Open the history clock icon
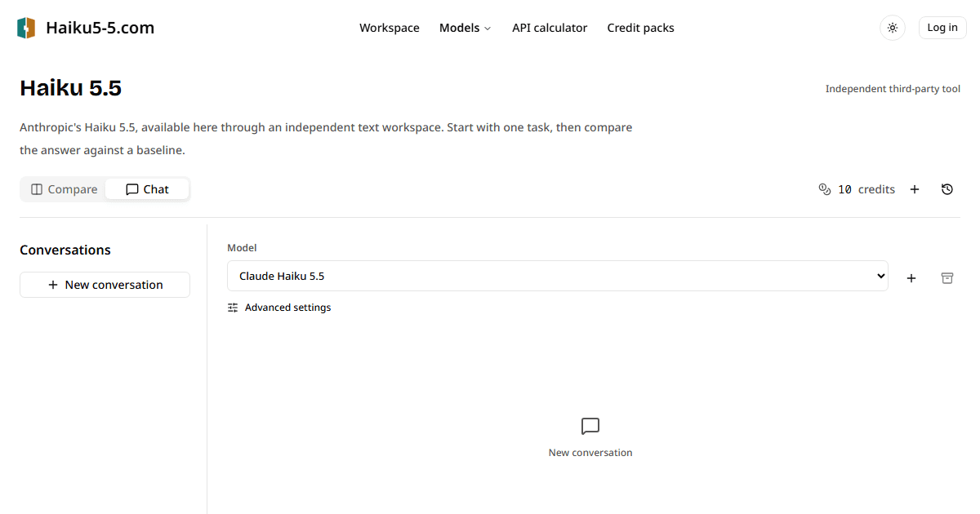980x514 pixels. [x=947, y=189]
